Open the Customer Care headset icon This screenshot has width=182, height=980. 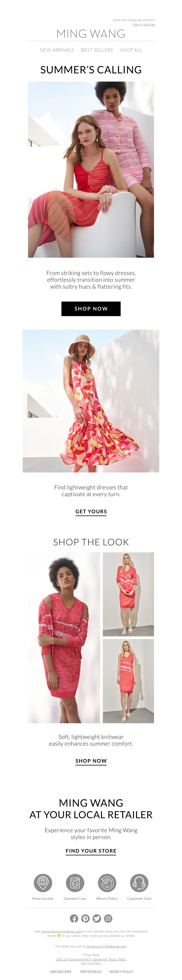pyautogui.click(x=139, y=883)
